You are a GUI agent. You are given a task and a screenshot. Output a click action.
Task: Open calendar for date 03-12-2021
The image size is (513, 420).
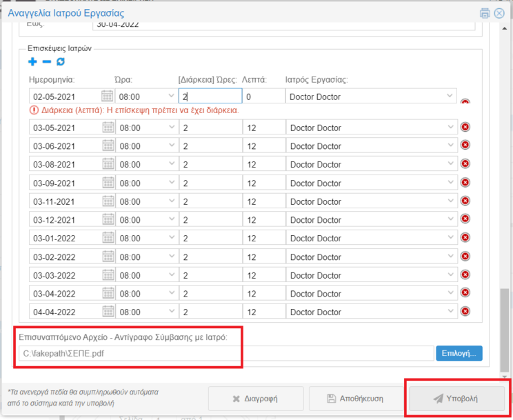[108, 219]
